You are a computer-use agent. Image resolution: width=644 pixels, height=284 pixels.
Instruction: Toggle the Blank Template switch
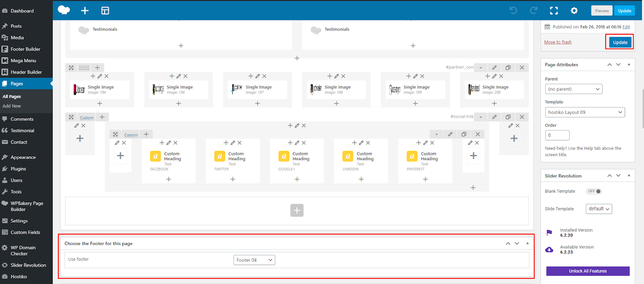point(594,191)
